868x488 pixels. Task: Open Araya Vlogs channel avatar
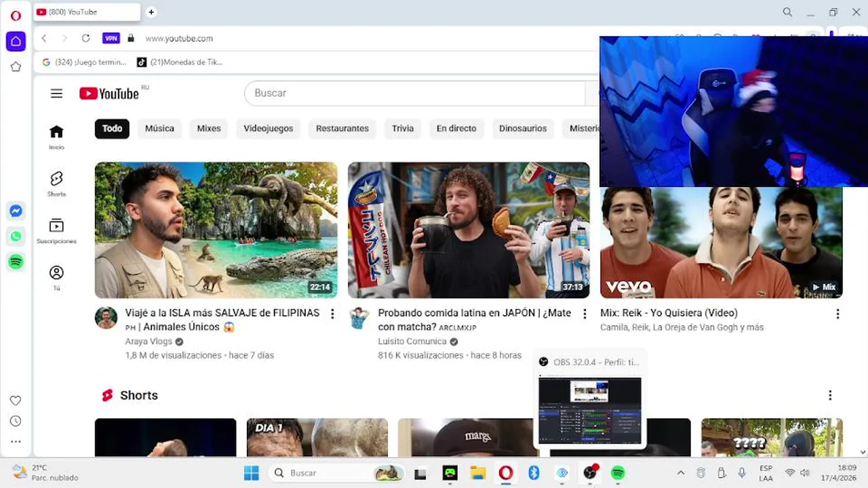point(106,317)
